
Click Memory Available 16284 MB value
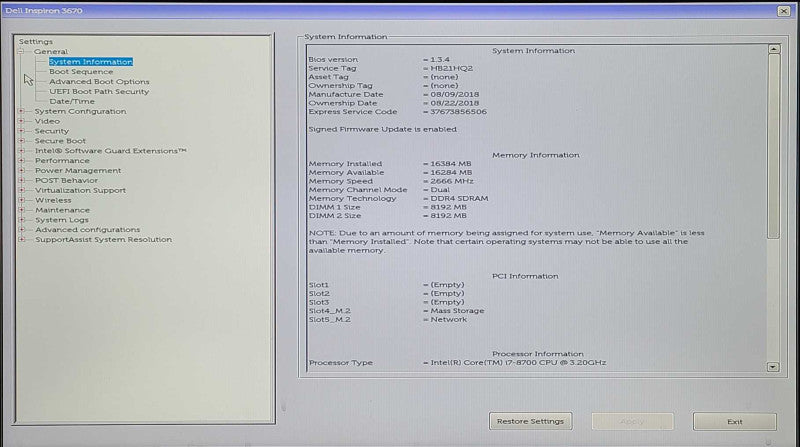[x=451, y=172]
